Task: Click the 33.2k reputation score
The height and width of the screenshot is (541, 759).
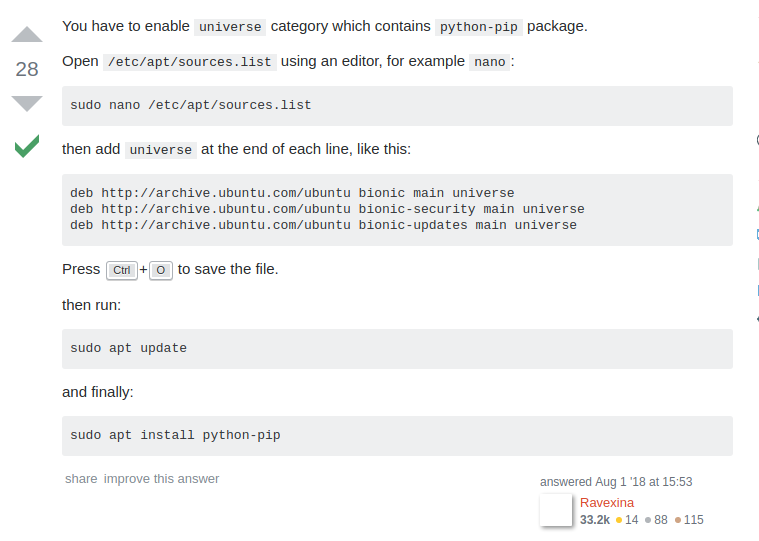Action: pyautogui.click(x=594, y=520)
